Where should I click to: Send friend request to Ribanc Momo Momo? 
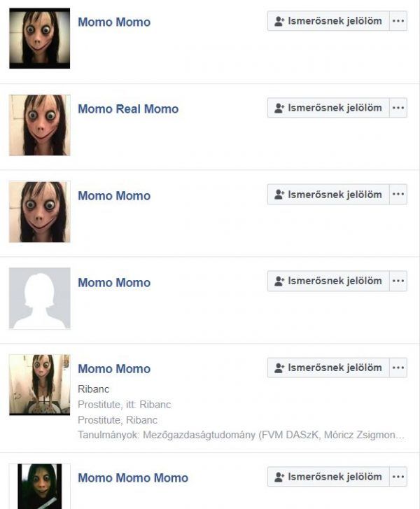pyautogui.click(x=328, y=368)
